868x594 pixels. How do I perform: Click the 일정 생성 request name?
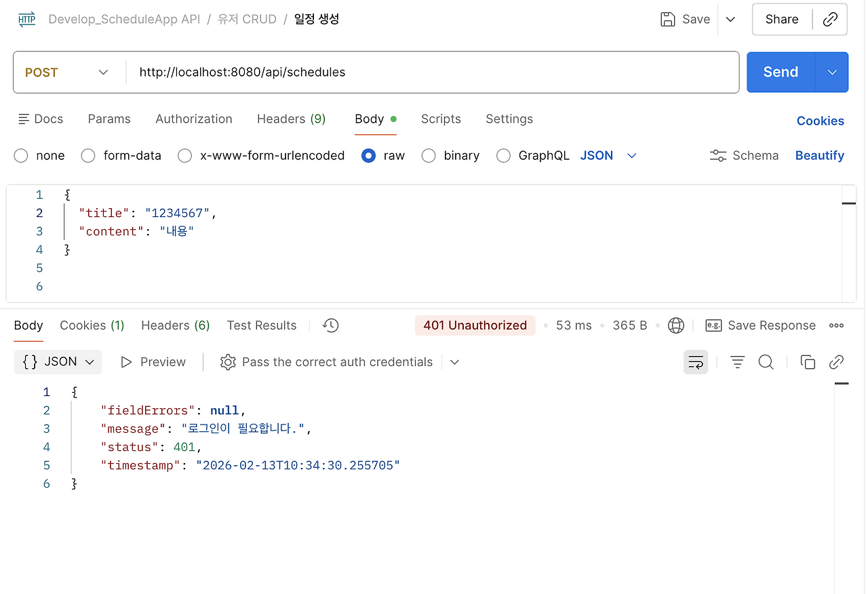pos(317,19)
